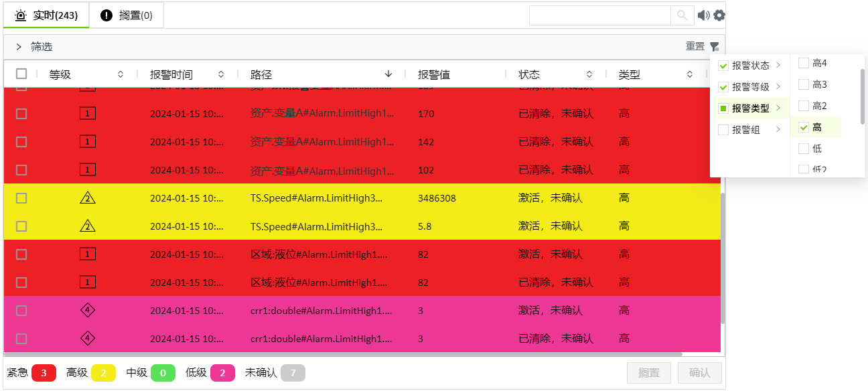Sort by 等级 column sort icon

[x=121, y=74]
